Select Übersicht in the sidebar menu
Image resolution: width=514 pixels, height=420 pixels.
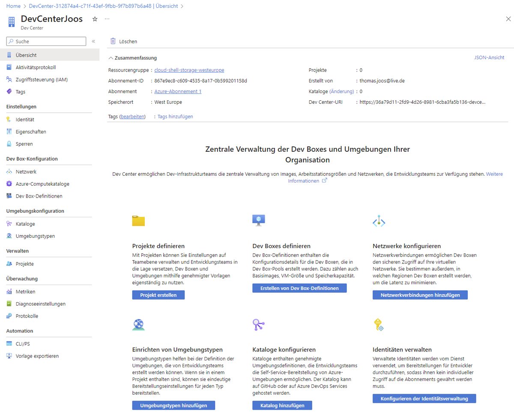click(25, 54)
